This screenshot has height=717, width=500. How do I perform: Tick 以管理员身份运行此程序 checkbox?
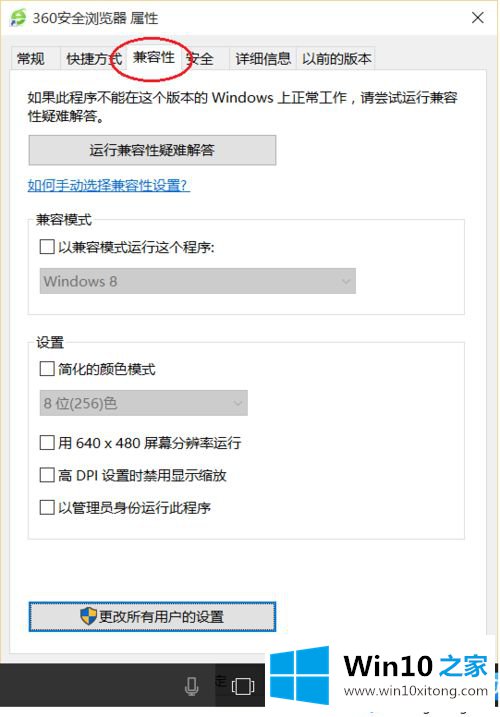[x=47, y=507]
